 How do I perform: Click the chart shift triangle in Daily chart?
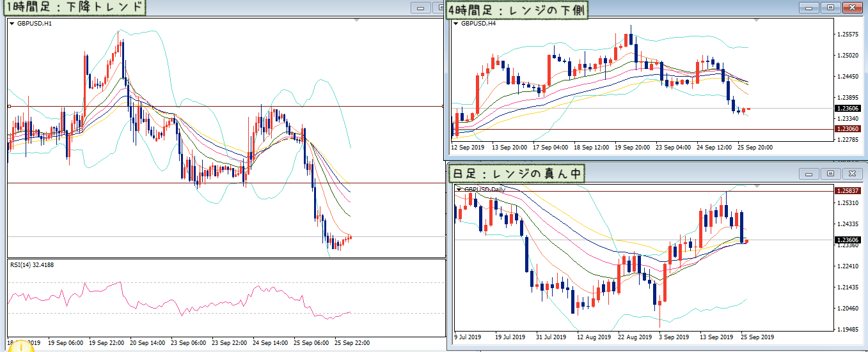[x=757, y=187]
